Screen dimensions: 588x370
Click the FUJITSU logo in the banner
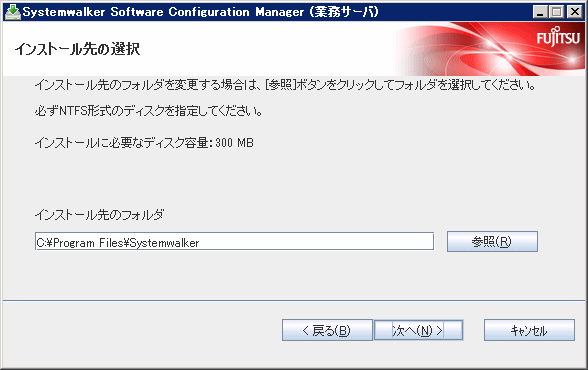click(x=558, y=37)
